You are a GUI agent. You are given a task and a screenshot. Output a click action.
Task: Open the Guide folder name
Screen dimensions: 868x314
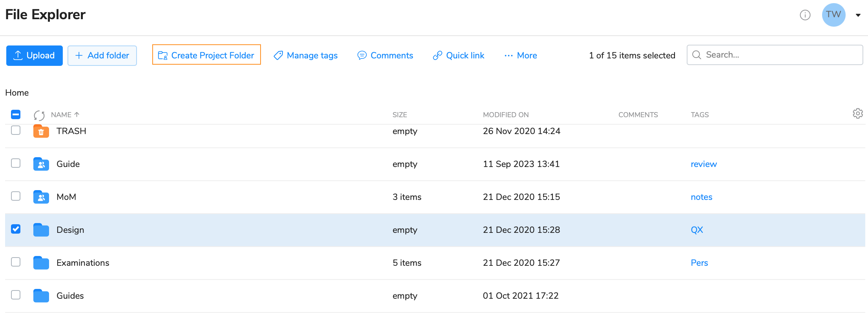[68, 164]
